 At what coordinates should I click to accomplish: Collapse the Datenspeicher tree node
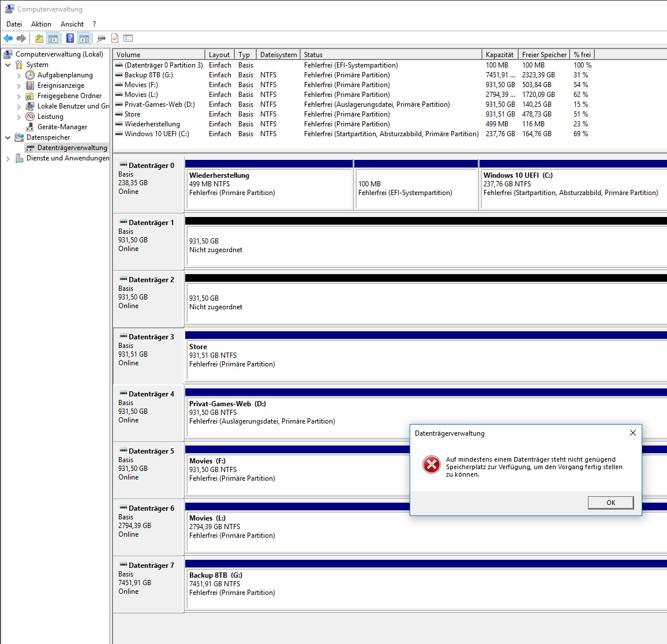pyautogui.click(x=8, y=137)
